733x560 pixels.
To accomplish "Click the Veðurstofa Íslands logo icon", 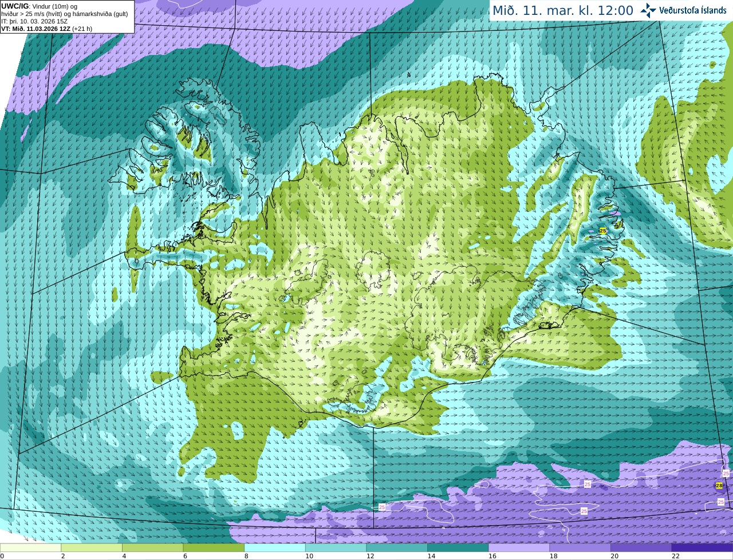I will [x=648, y=10].
